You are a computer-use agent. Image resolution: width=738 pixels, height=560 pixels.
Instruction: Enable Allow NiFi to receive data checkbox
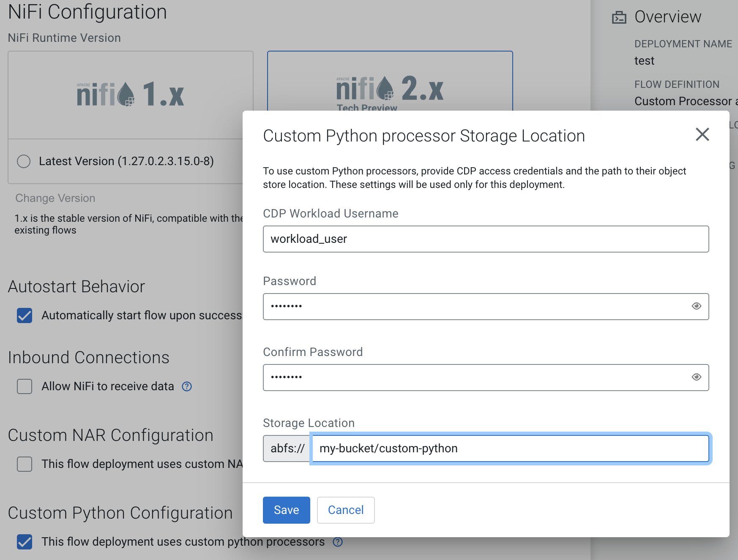pos(25,386)
